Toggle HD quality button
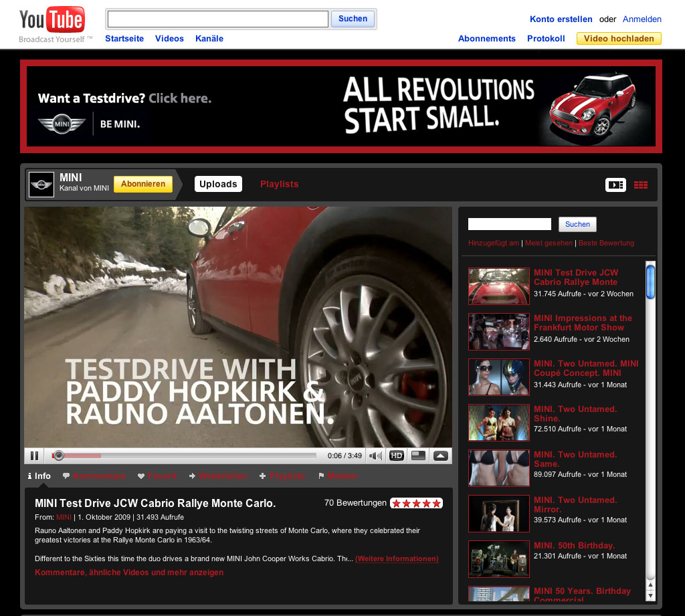The height and width of the screenshot is (616, 685). (396, 455)
